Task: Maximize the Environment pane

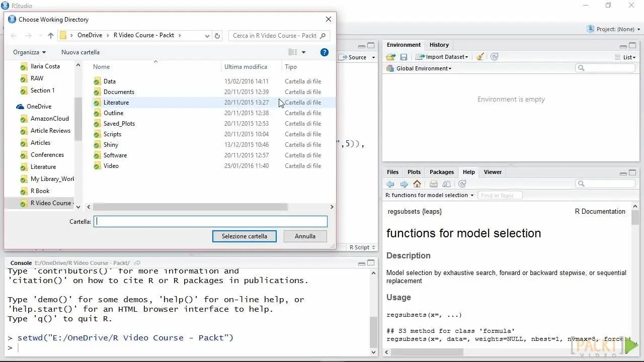Action: [633, 45]
